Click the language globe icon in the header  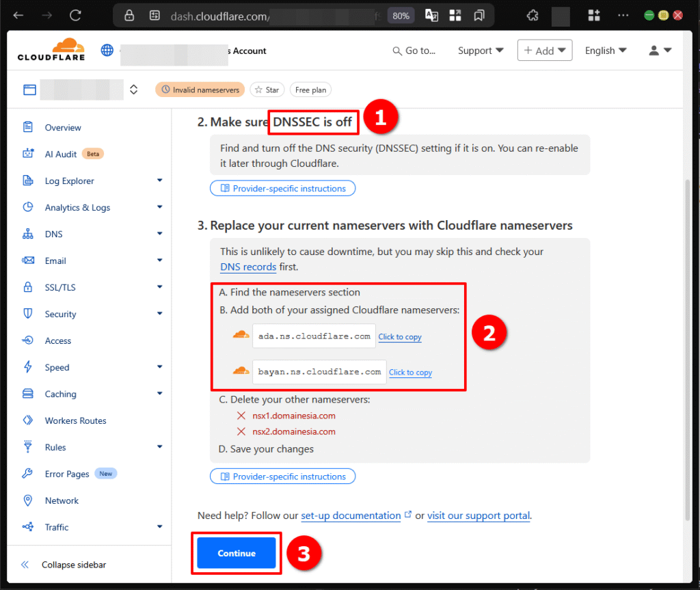point(107,50)
